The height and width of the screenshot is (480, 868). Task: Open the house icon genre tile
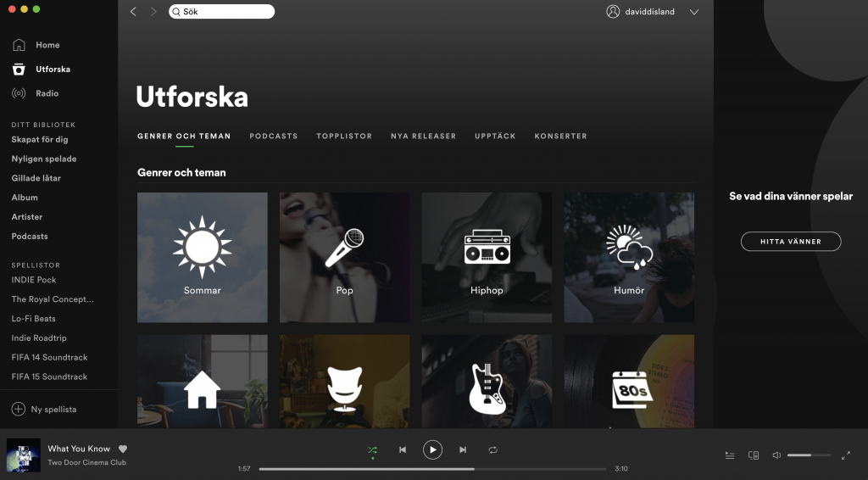point(203,381)
